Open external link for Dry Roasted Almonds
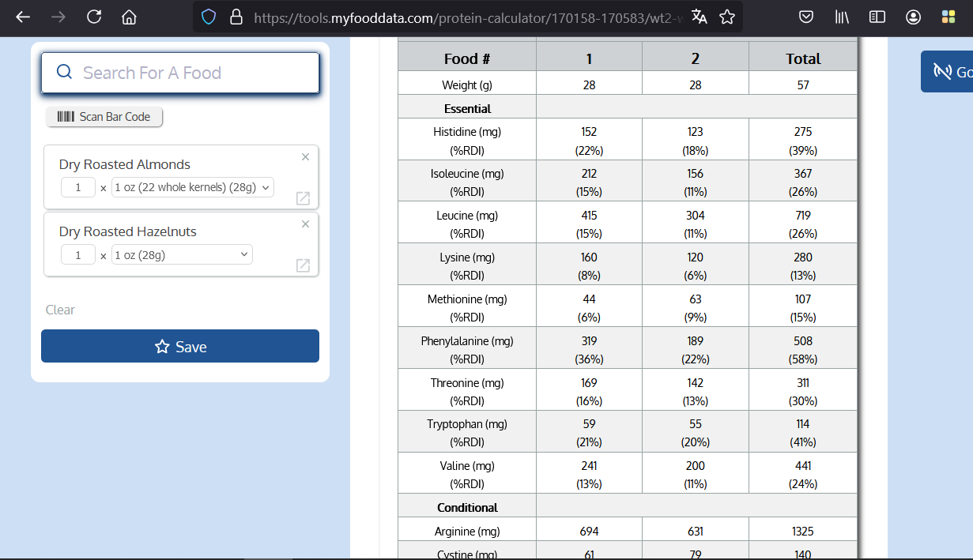The width and height of the screenshot is (973, 560). (303, 198)
